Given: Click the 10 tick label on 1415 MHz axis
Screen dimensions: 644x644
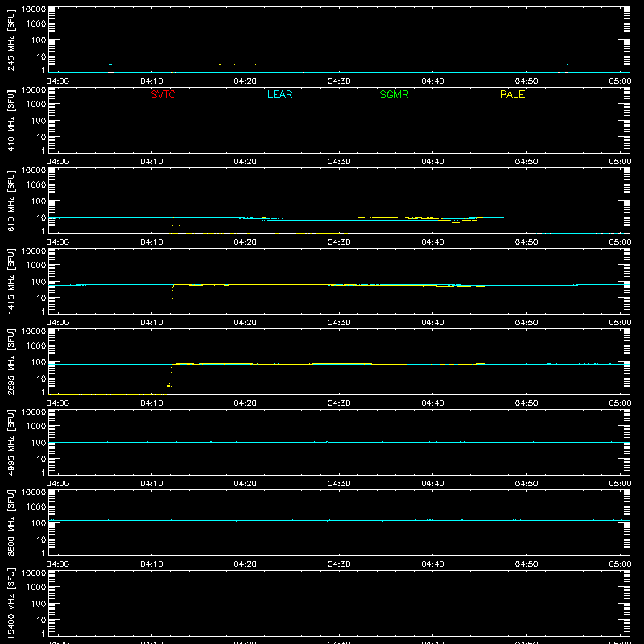Looking at the screenshot, I should click(x=42, y=298).
